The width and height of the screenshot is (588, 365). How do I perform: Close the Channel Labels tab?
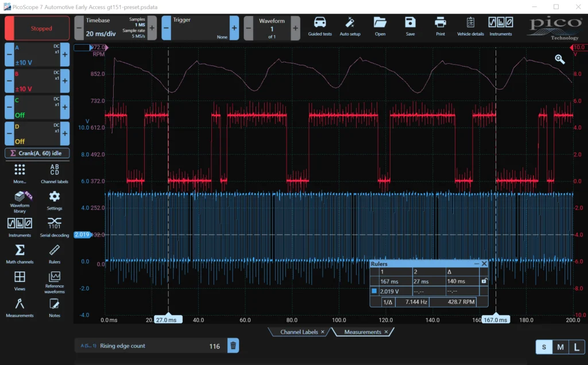pyautogui.click(x=323, y=332)
